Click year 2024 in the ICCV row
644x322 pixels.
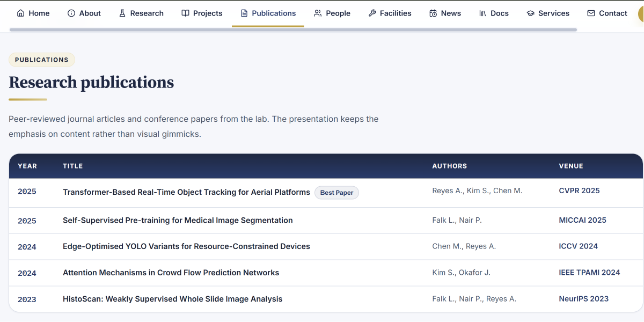[x=27, y=247]
